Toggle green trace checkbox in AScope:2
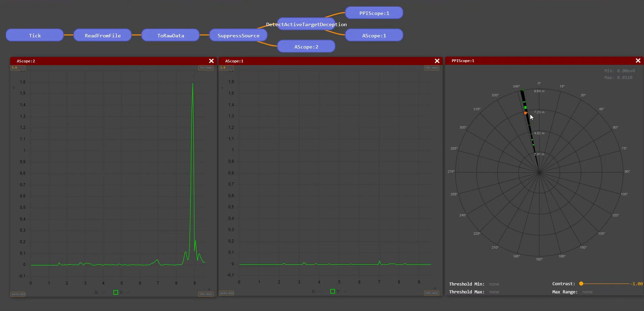Screen dimensions: 644x311 [x=116, y=292]
